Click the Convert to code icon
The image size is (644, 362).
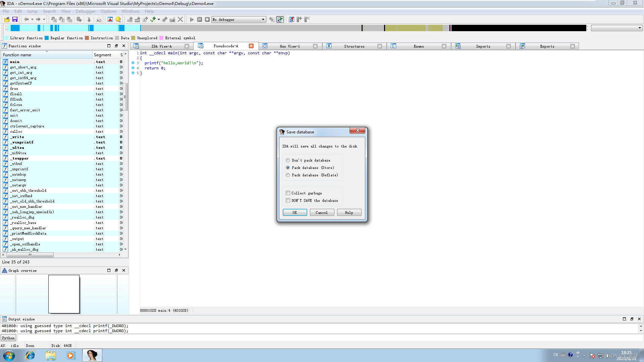pyautogui.click(x=130, y=19)
